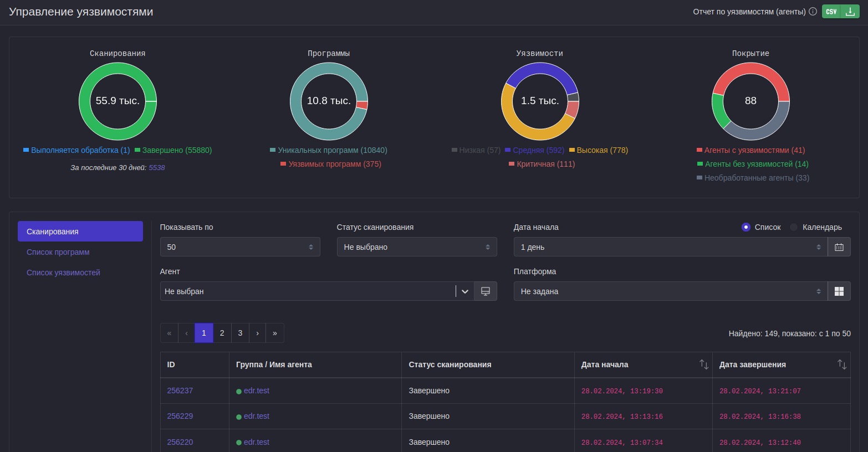Select the Список view radio button

click(746, 227)
